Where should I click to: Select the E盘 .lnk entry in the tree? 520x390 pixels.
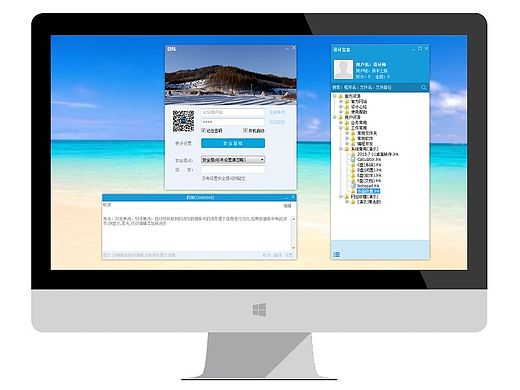pyautogui.click(x=369, y=175)
